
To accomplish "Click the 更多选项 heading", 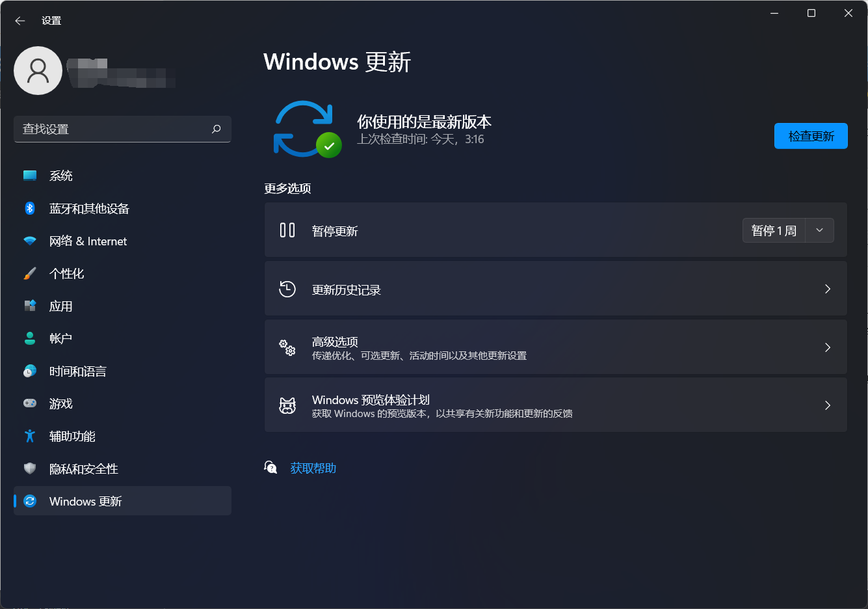I will (x=287, y=189).
